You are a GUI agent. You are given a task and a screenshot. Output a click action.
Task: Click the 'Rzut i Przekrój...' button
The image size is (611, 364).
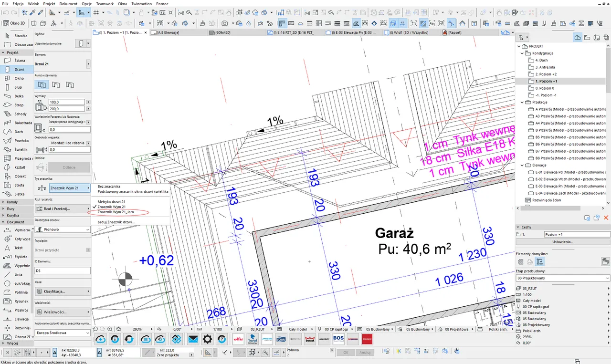click(x=63, y=208)
